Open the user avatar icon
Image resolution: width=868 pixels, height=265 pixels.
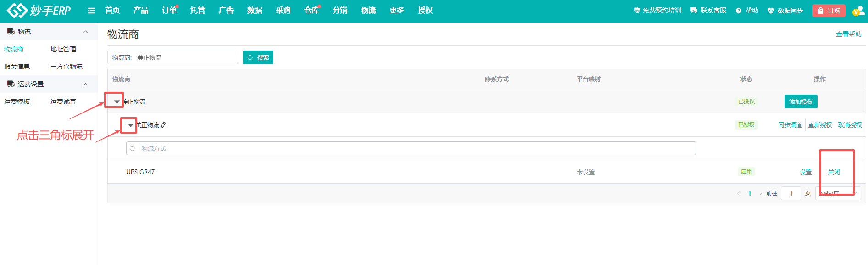(858, 11)
